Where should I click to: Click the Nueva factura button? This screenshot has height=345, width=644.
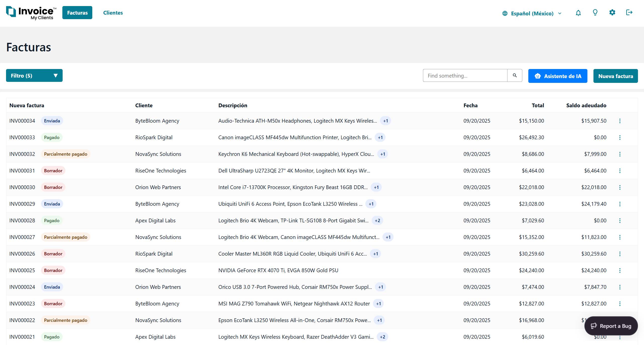(615, 76)
